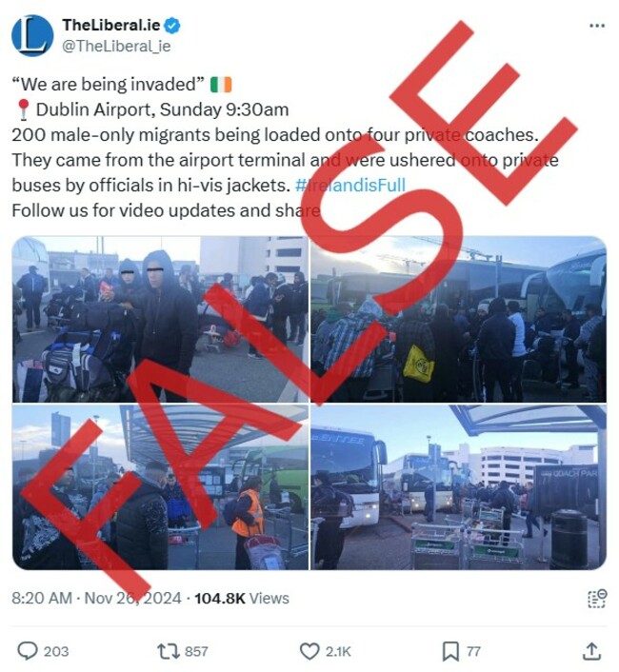Bookmark the post using ribbon icon
Image resolution: width=619 pixels, height=672 pixels.
pos(450,651)
